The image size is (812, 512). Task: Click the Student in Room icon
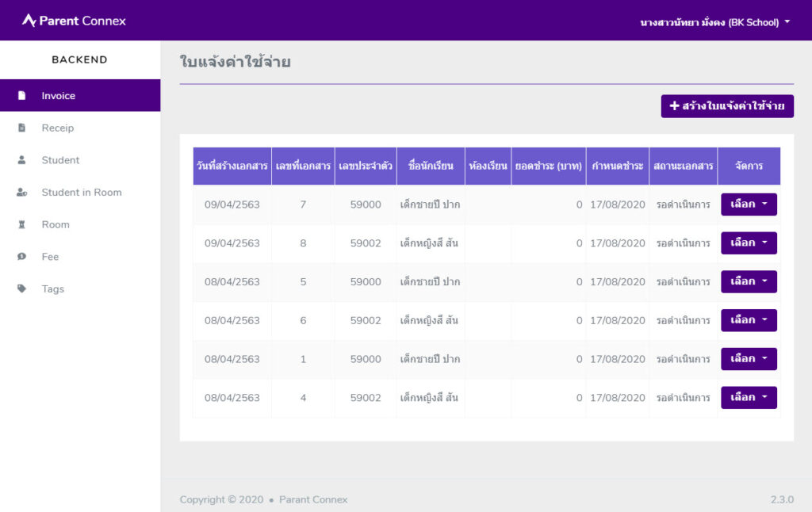(x=22, y=193)
